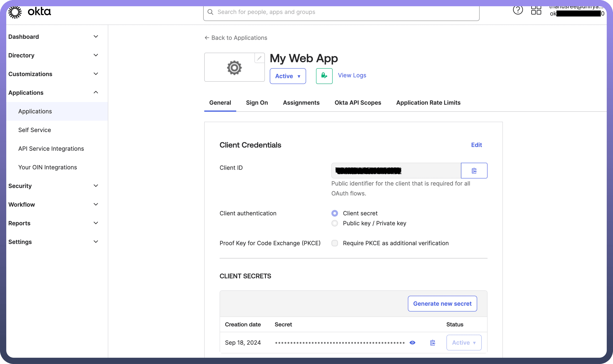Check Require PKCE as additional verification
This screenshot has height=364, width=613.
tap(334, 243)
